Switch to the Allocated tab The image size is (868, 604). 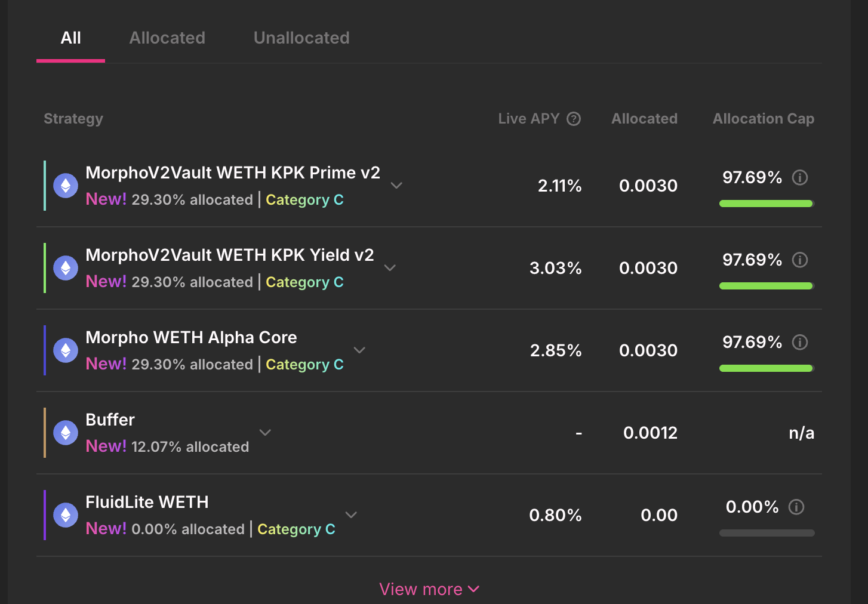(167, 38)
